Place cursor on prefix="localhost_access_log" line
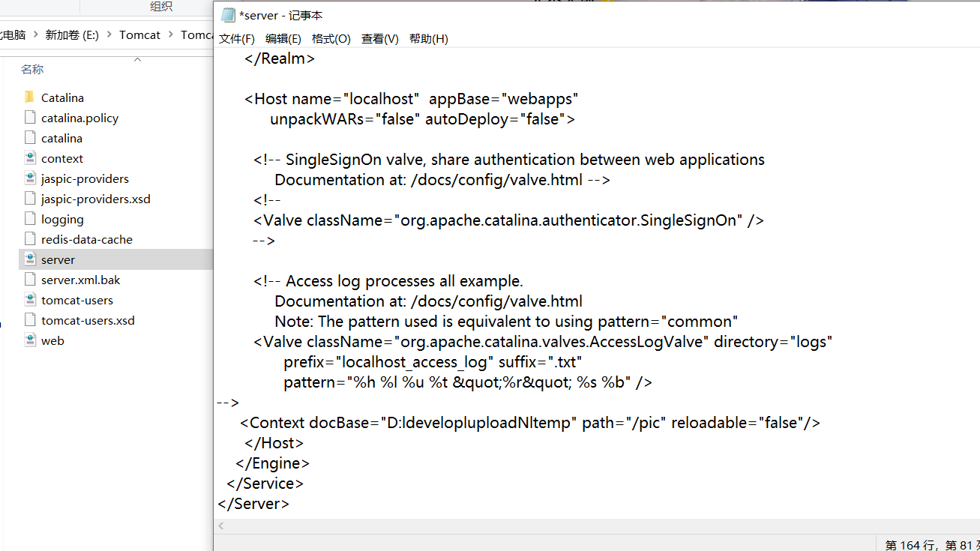This screenshot has height=551, width=980. [x=433, y=362]
